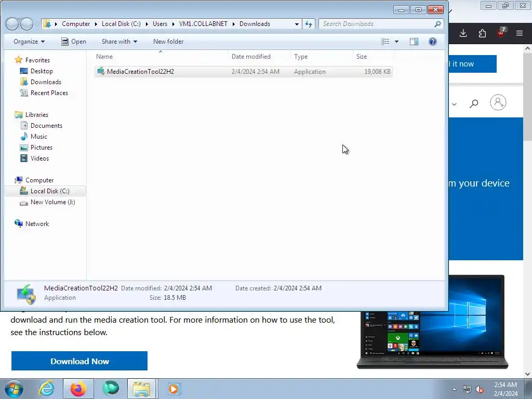The width and height of the screenshot is (532, 399).
Task: Click the Forward navigation arrow in Explorer
Action: tap(26, 24)
